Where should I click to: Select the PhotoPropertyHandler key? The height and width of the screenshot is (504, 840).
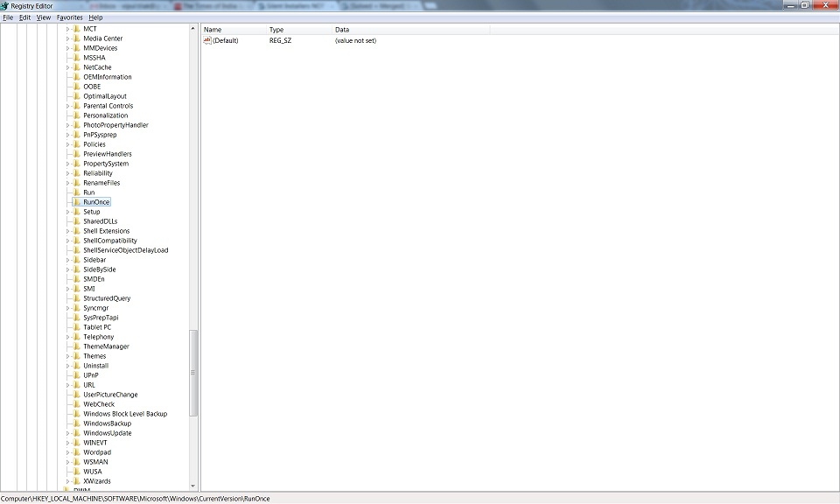tap(115, 125)
